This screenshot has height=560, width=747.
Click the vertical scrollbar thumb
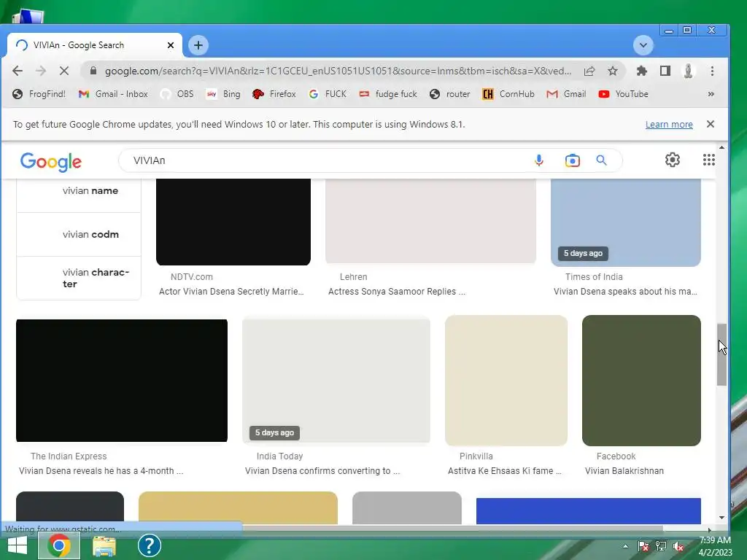click(721, 355)
